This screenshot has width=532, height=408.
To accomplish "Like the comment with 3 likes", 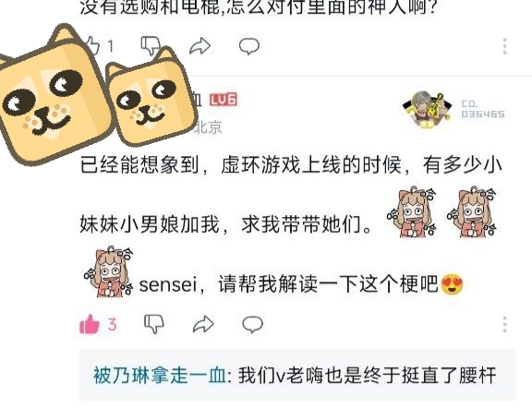I will coord(90,324).
